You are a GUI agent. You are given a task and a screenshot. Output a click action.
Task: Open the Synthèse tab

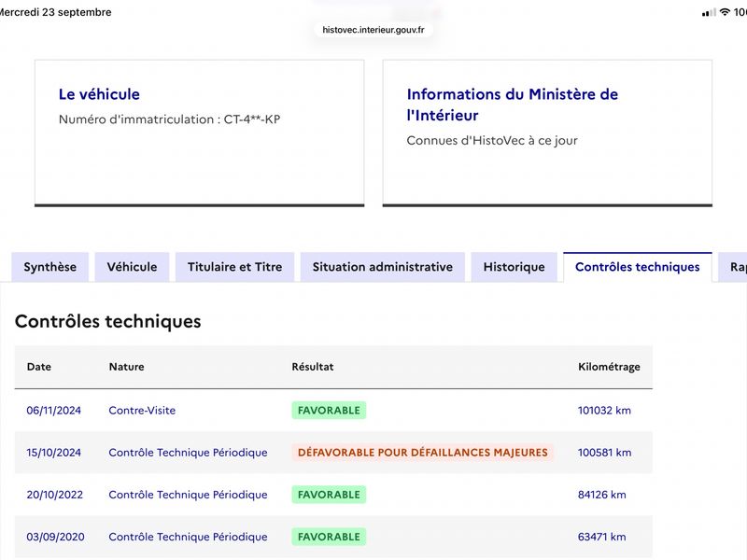click(x=50, y=267)
